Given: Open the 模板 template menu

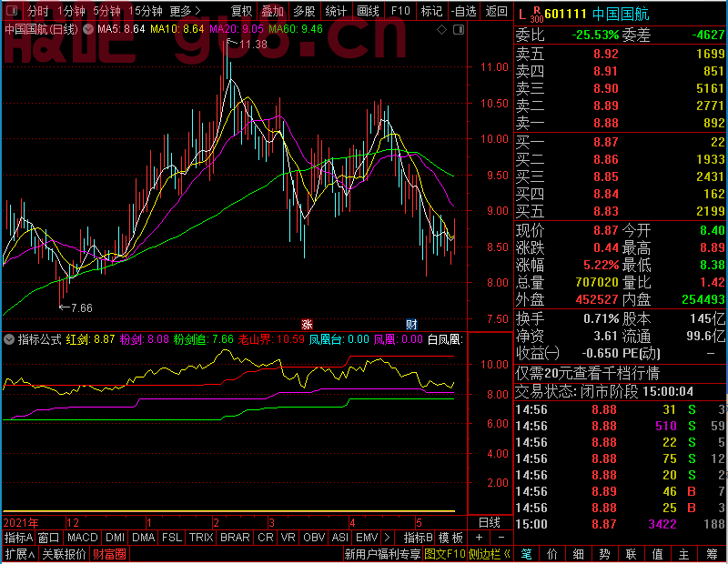Looking at the screenshot, I should pyautogui.click(x=450, y=538).
